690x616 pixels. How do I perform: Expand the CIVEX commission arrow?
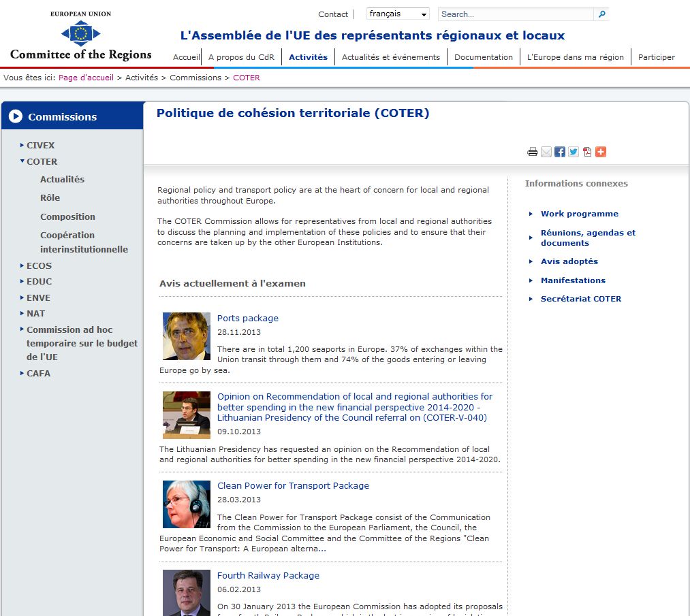coord(22,145)
